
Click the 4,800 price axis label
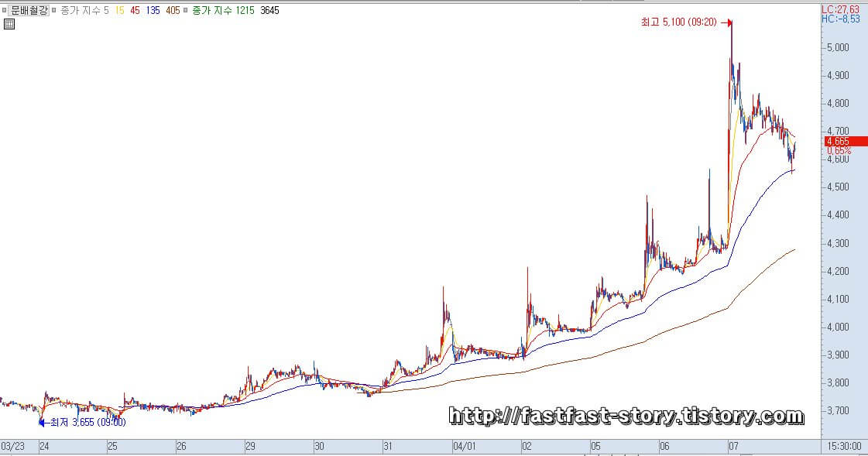point(838,104)
